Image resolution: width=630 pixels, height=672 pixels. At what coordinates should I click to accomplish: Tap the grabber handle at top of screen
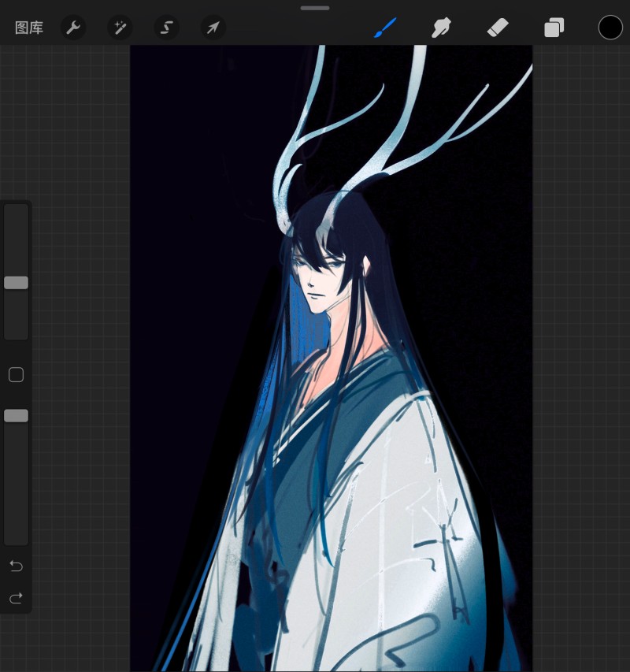pos(315,8)
